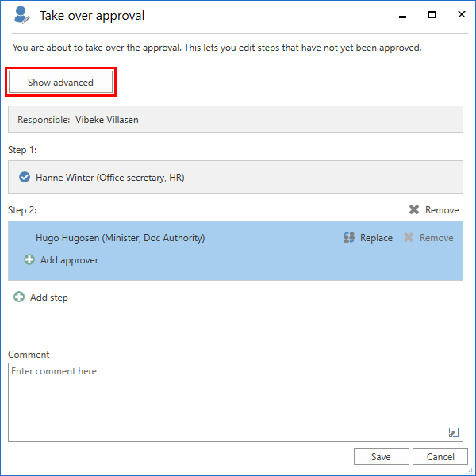Cancel the take over approval dialog
The width and height of the screenshot is (476, 476).
pos(440,457)
